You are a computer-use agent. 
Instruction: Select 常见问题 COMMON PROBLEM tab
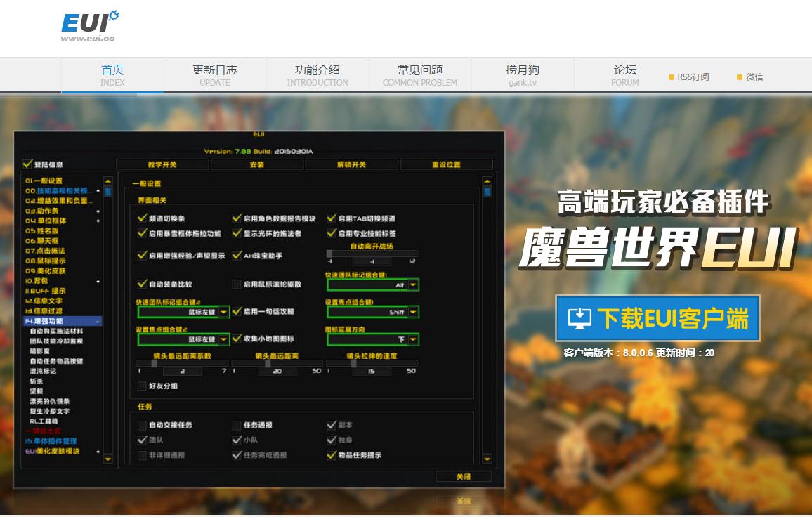click(420, 75)
